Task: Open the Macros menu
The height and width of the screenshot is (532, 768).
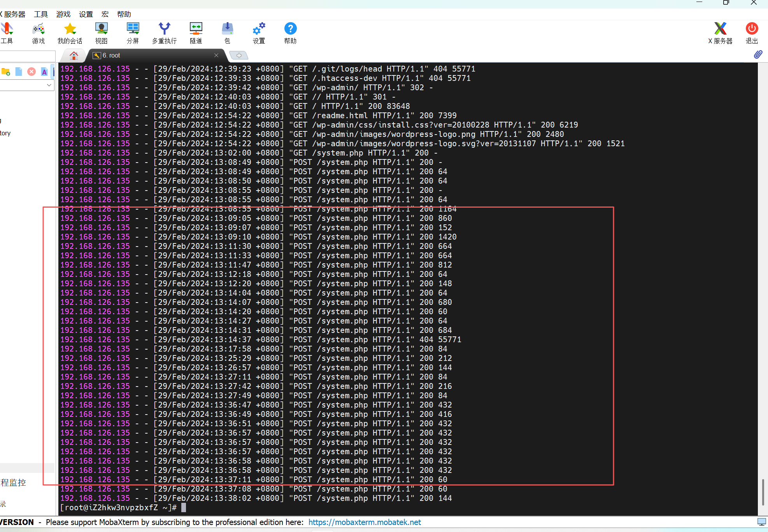Action: click(105, 14)
